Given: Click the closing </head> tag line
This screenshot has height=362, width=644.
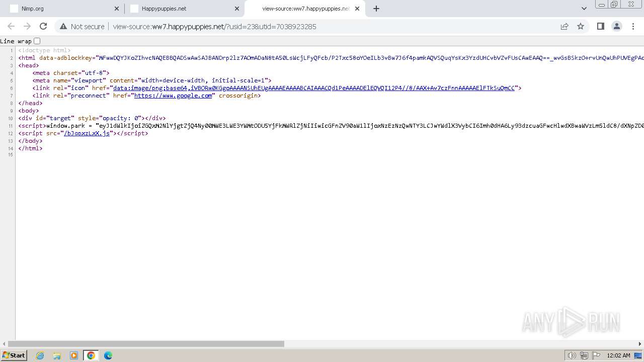Looking at the screenshot, I should 30,103.
